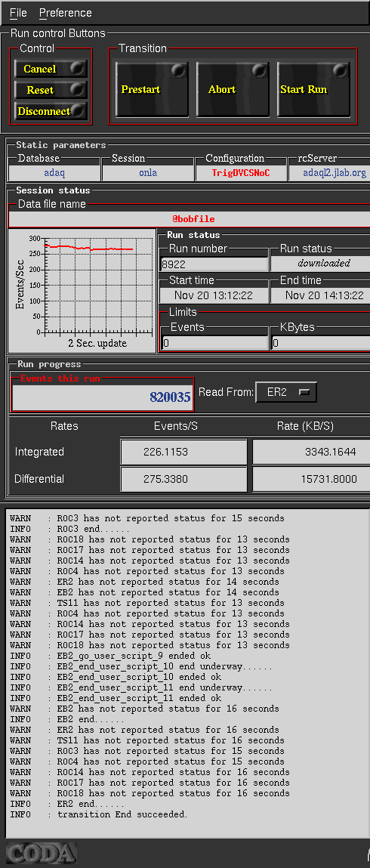Click the Abort transition button
The height and width of the screenshot is (868, 370).
(233, 89)
